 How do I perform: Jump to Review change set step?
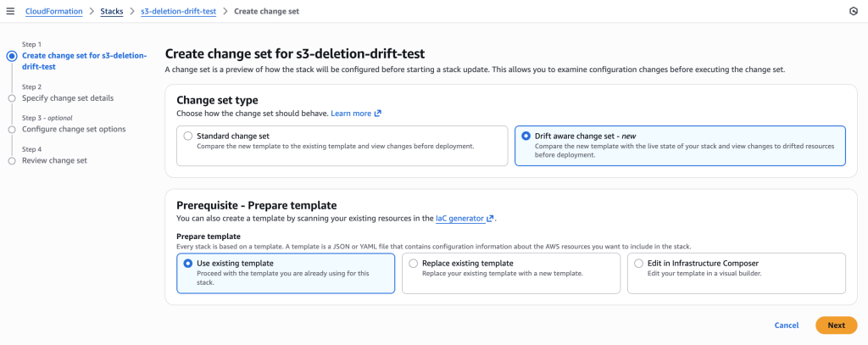click(x=54, y=160)
